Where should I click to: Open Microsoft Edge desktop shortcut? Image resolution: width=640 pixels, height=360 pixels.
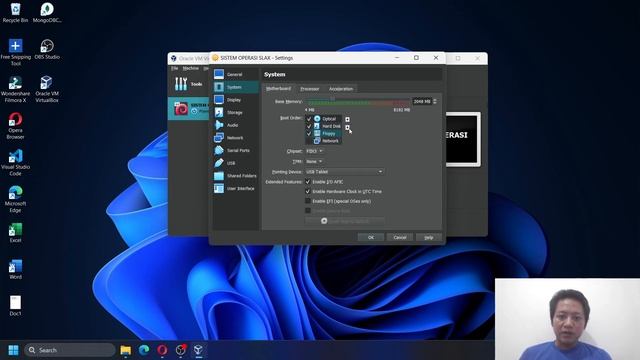pos(16,199)
